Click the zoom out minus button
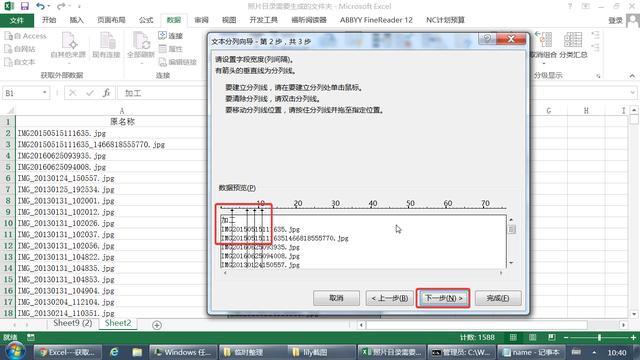640x360 pixels. [566, 338]
